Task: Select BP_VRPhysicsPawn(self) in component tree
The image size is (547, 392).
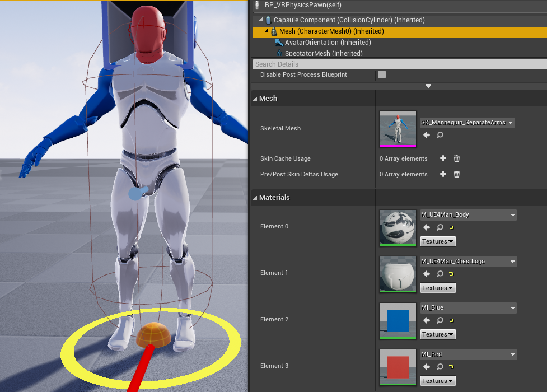Action: pyautogui.click(x=399, y=5)
